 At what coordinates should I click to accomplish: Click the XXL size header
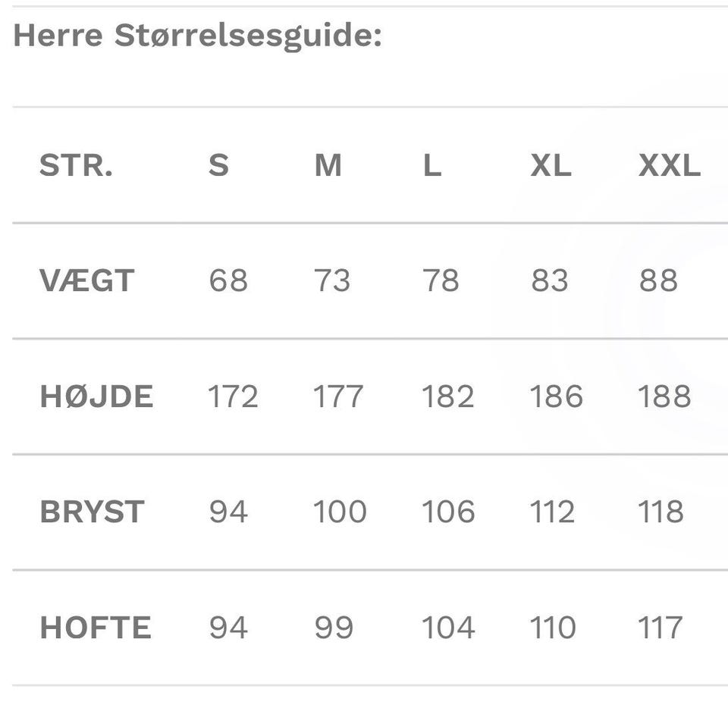click(669, 165)
